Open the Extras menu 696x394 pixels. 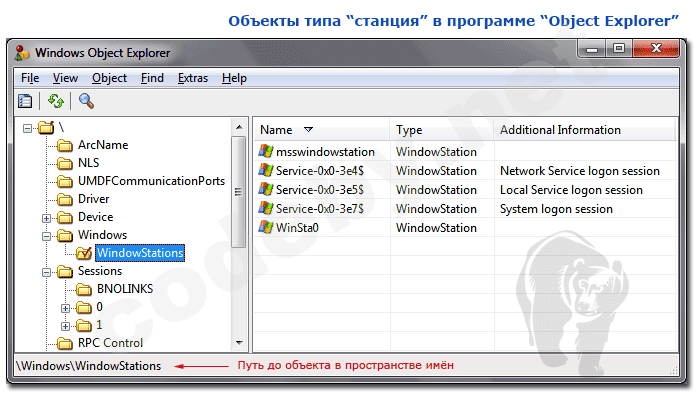[193, 78]
